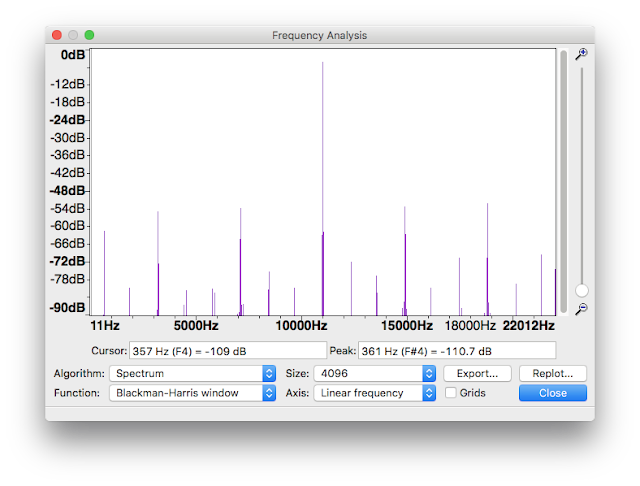Click the Peak readout field
This screenshot has height=486, width=640.
[457, 351]
